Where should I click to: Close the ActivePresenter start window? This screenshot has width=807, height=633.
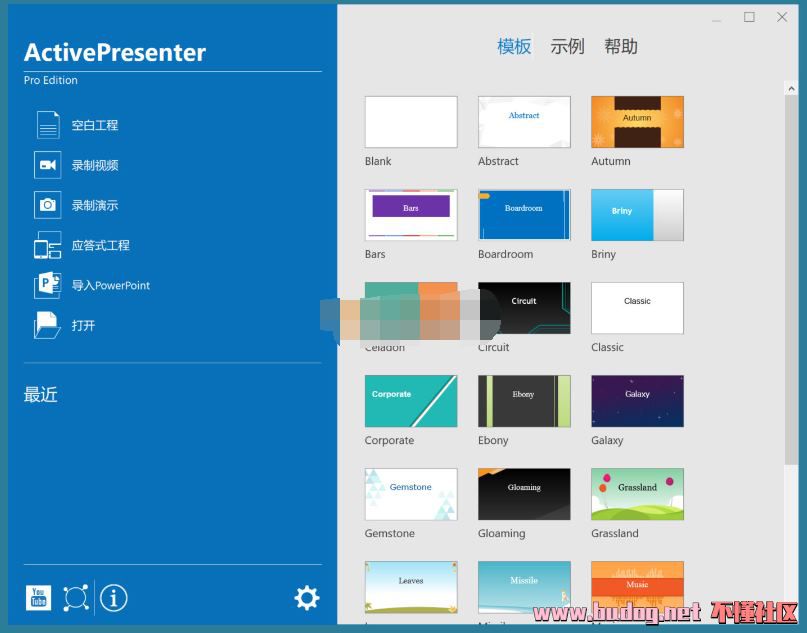782,17
